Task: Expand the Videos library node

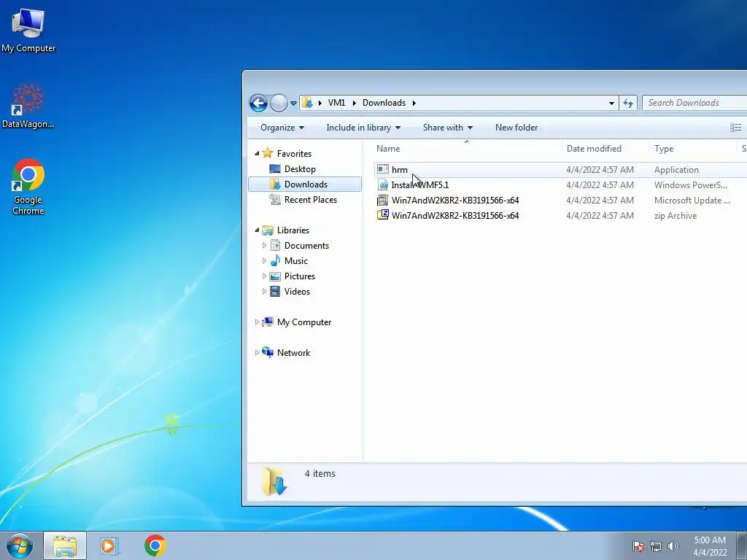Action: pos(264,292)
